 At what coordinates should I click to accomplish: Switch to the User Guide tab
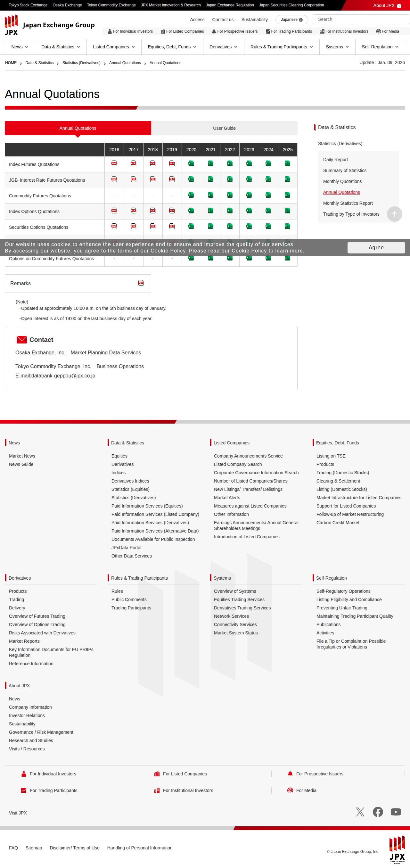224,128
